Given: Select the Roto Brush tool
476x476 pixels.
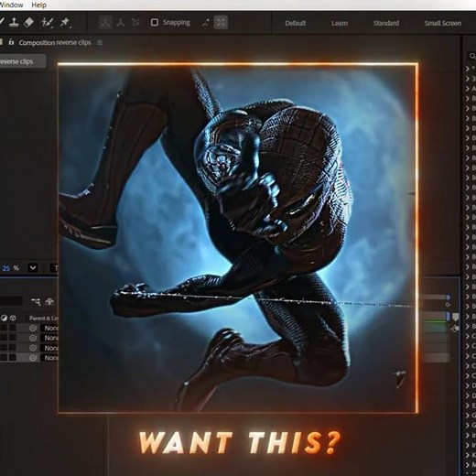Looking at the screenshot, I should point(47,23).
